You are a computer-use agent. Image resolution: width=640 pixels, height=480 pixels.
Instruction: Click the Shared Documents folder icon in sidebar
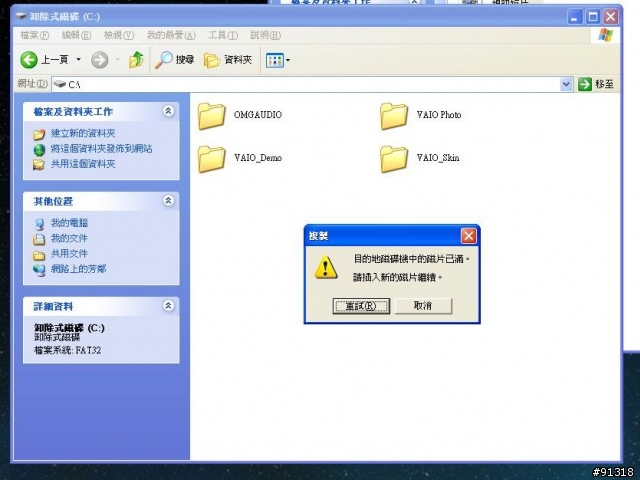[39, 255]
